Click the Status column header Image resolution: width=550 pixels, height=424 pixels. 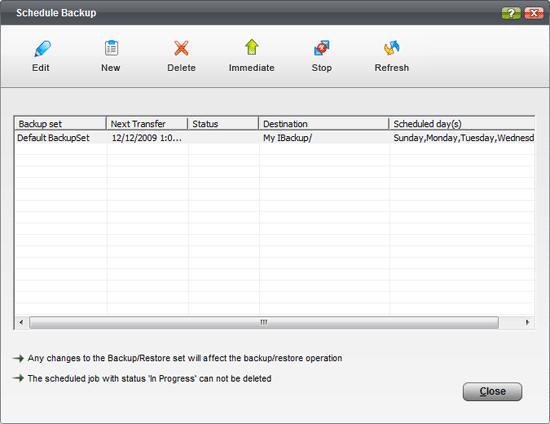[223, 124]
